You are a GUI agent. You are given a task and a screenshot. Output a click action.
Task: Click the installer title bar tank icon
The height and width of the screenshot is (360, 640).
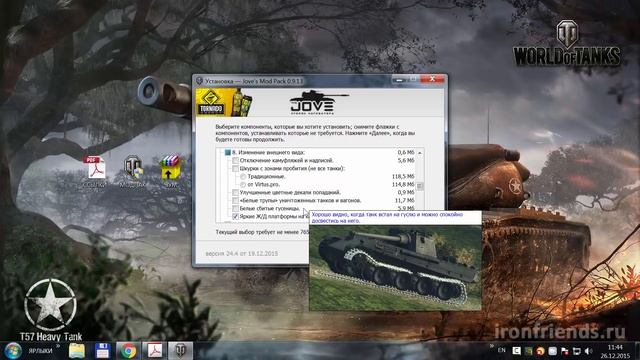(200, 81)
